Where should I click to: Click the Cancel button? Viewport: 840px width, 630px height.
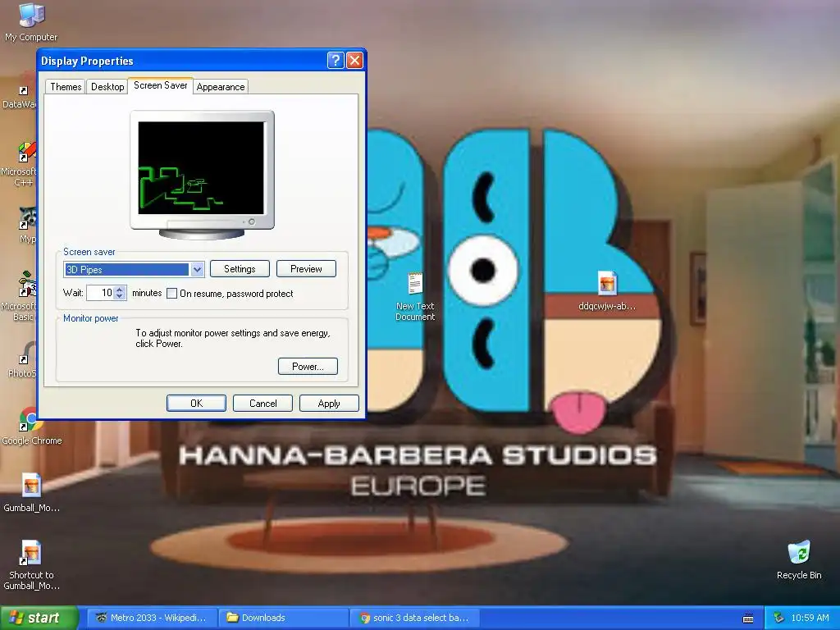click(x=262, y=404)
